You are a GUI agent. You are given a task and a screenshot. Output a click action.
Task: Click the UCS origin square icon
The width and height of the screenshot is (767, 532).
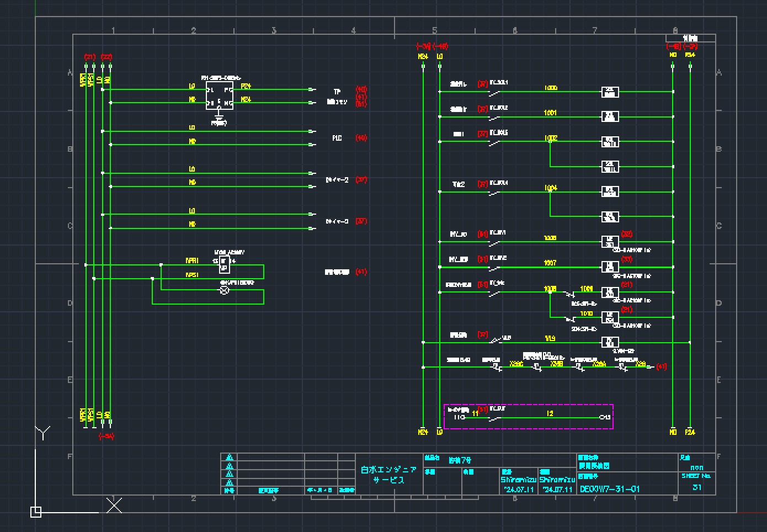pyautogui.click(x=35, y=512)
